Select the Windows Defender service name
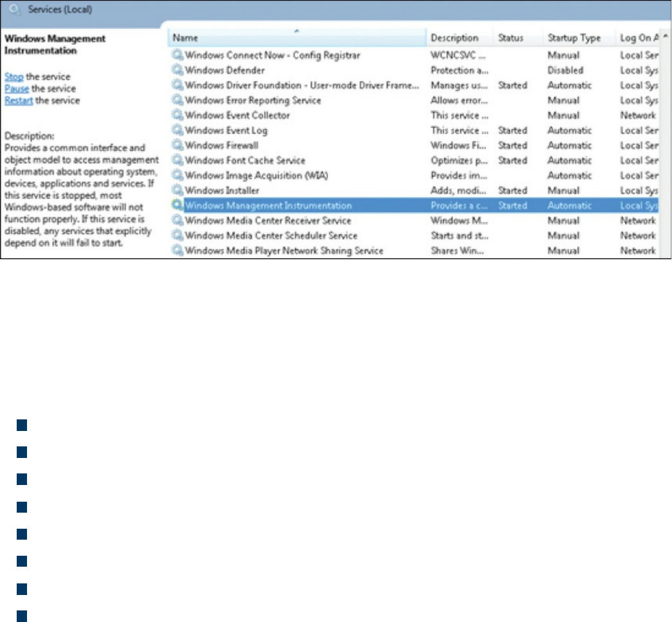 tap(225, 70)
